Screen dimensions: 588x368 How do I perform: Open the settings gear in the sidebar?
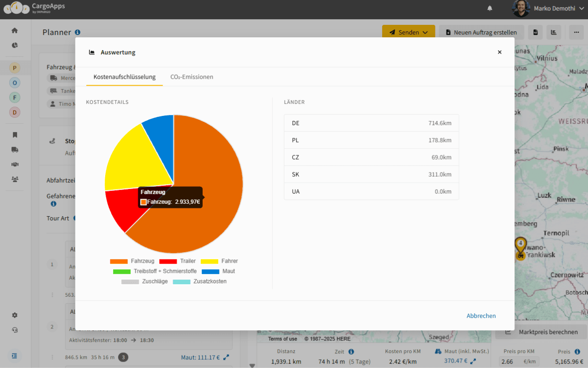click(x=15, y=315)
